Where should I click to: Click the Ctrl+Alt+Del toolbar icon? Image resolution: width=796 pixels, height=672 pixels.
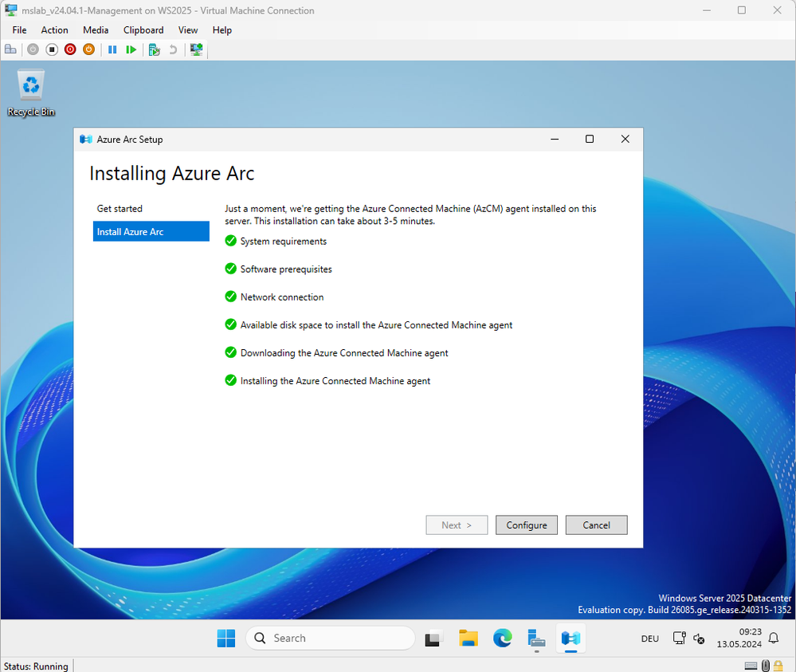[10, 49]
